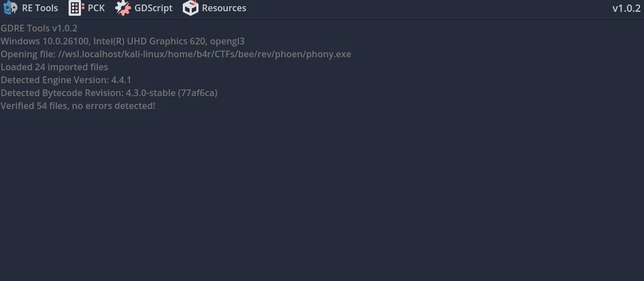Click the phony.exe file path text
Screen dimensions: 644x281
point(205,54)
